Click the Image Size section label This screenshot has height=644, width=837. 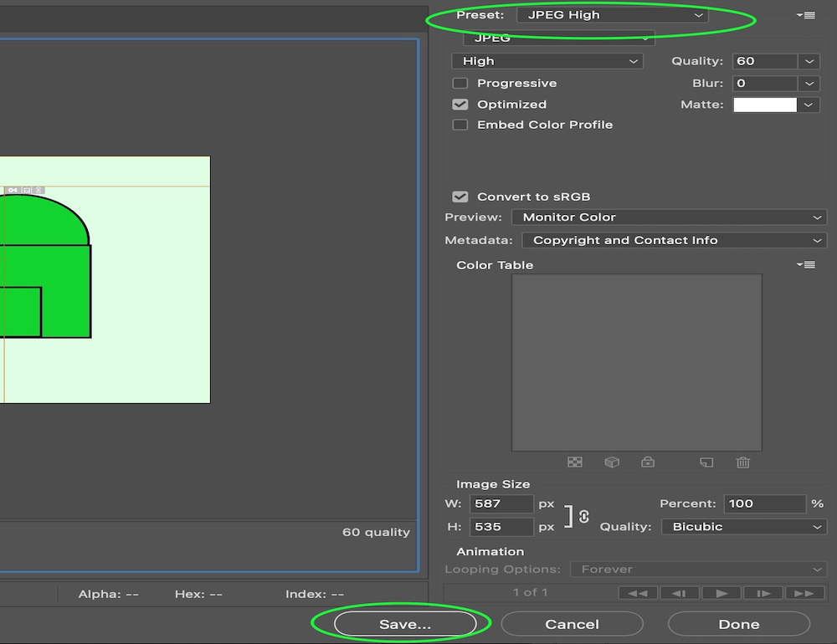(x=493, y=484)
